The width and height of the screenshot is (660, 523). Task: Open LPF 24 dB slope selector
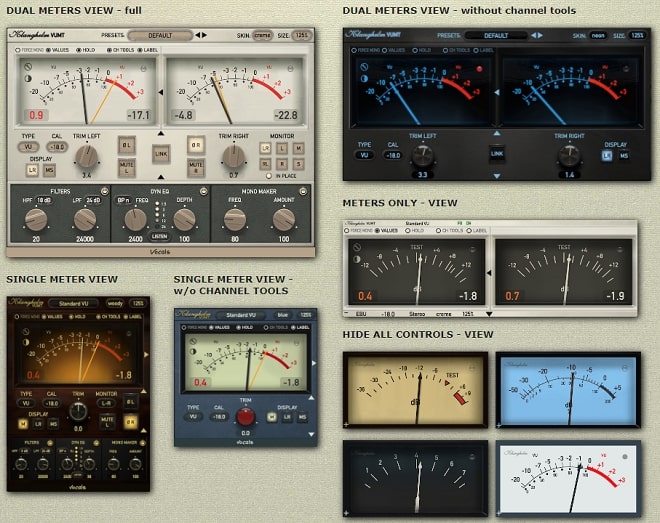click(x=93, y=200)
